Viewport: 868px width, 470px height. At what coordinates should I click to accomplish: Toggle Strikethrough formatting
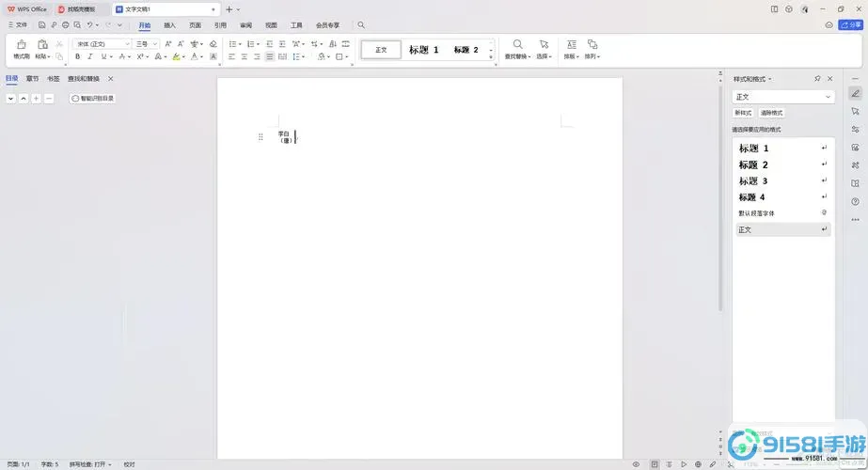click(122, 56)
